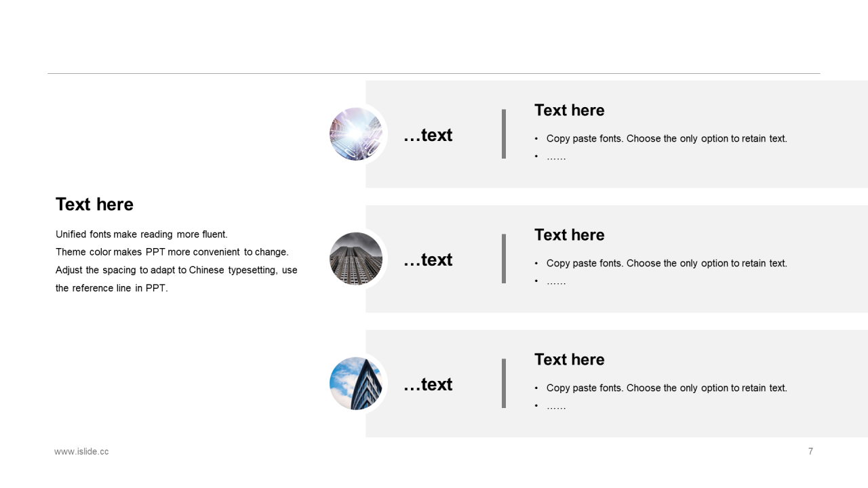Click the circular sunlit glass skyscrapers photo
Image resolution: width=868 pixels, height=488 pixels.
pos(356,134)
